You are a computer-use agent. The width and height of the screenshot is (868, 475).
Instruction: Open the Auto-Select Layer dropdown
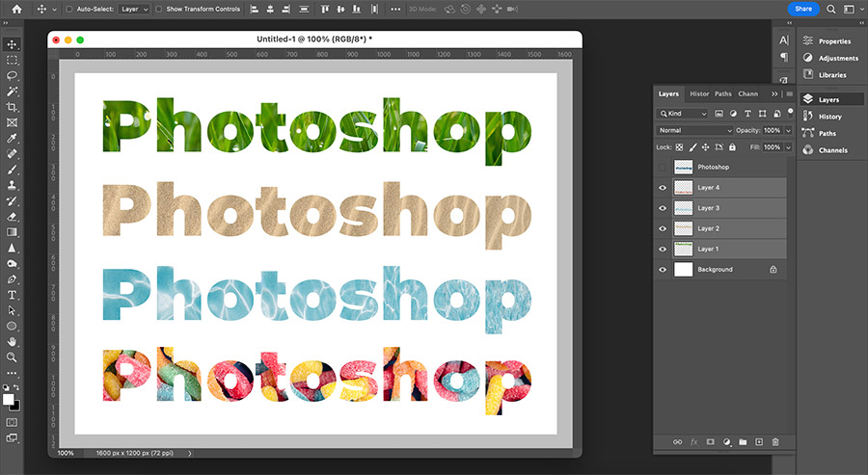tap(134, 9)
